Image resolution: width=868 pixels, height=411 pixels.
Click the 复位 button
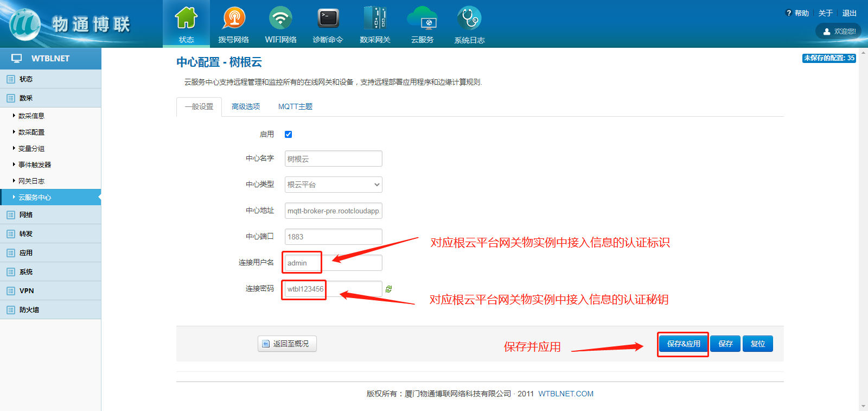pos(758,344)
